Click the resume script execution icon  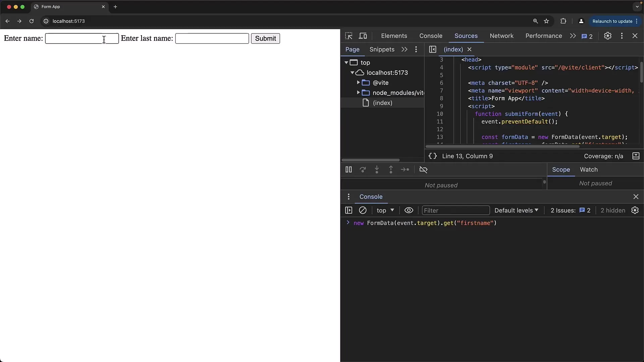tap(348, 169)
